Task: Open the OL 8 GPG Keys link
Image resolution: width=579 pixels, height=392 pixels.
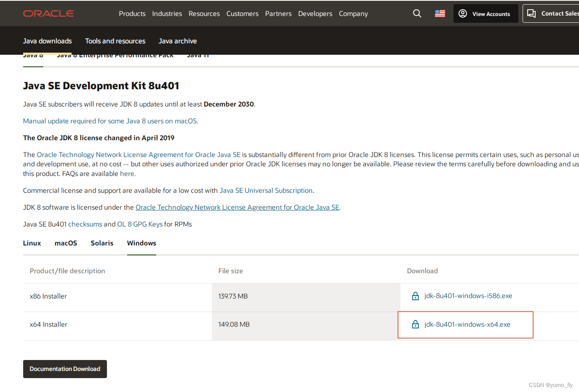Action: (x=140, y=224)
